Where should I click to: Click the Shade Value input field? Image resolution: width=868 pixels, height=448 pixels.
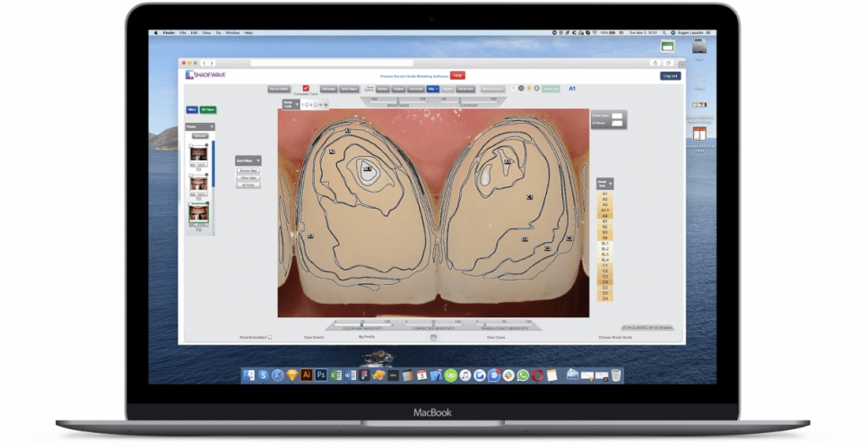point(617,116)
